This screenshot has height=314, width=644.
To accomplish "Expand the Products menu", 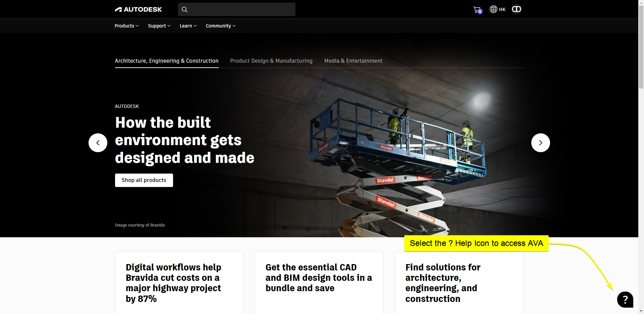I will 126,26.
